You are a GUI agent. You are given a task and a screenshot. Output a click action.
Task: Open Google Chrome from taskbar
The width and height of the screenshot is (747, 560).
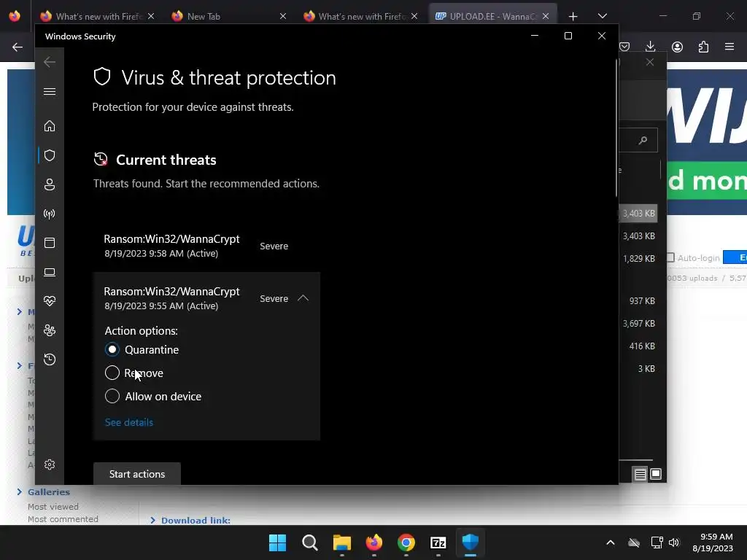point(406,542)
